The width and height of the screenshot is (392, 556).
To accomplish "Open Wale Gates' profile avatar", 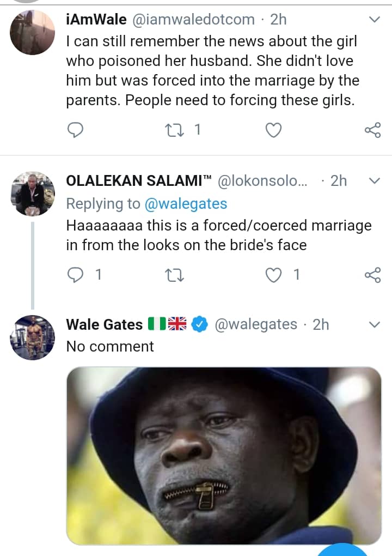I will [33, 337].
